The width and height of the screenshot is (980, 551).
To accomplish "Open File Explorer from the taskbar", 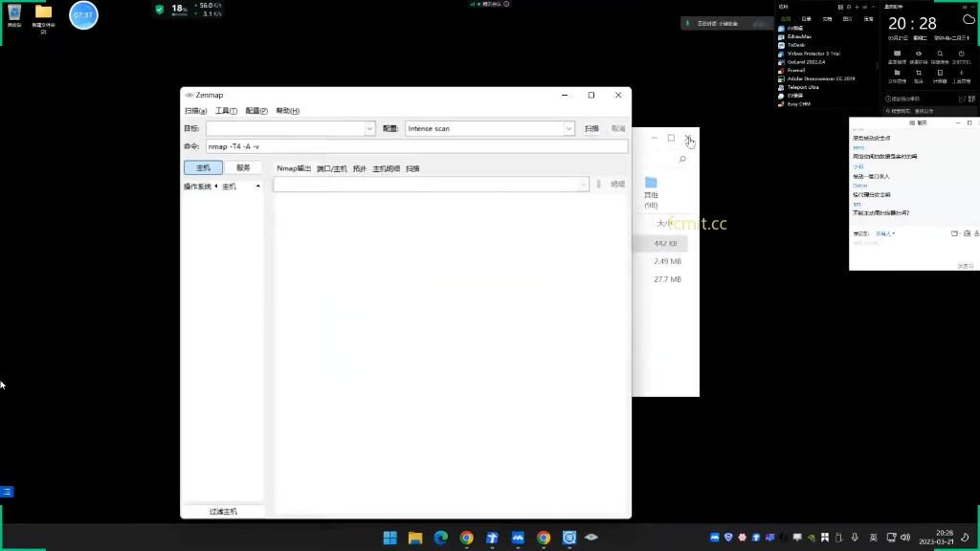I will coord(415,538).
